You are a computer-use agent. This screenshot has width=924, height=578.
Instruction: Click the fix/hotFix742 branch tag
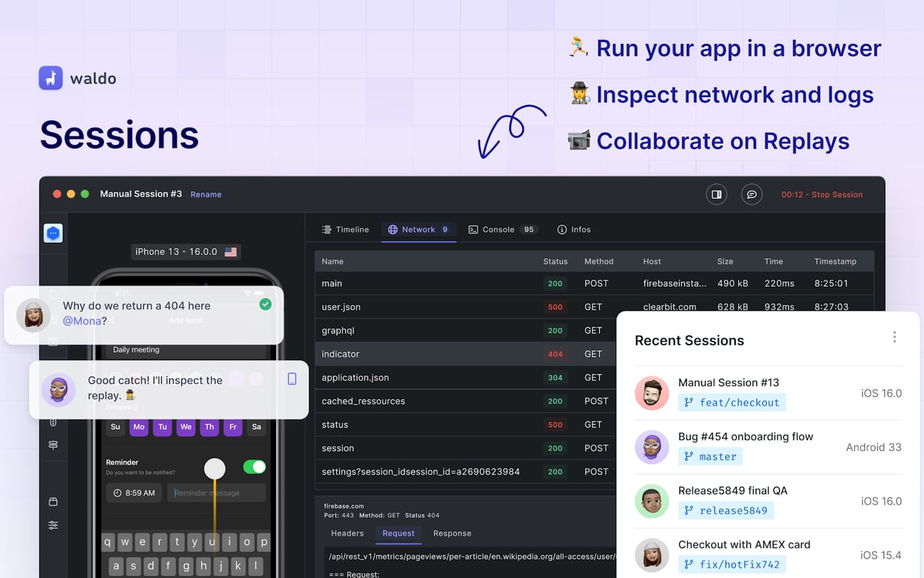[x=732, y=564]
